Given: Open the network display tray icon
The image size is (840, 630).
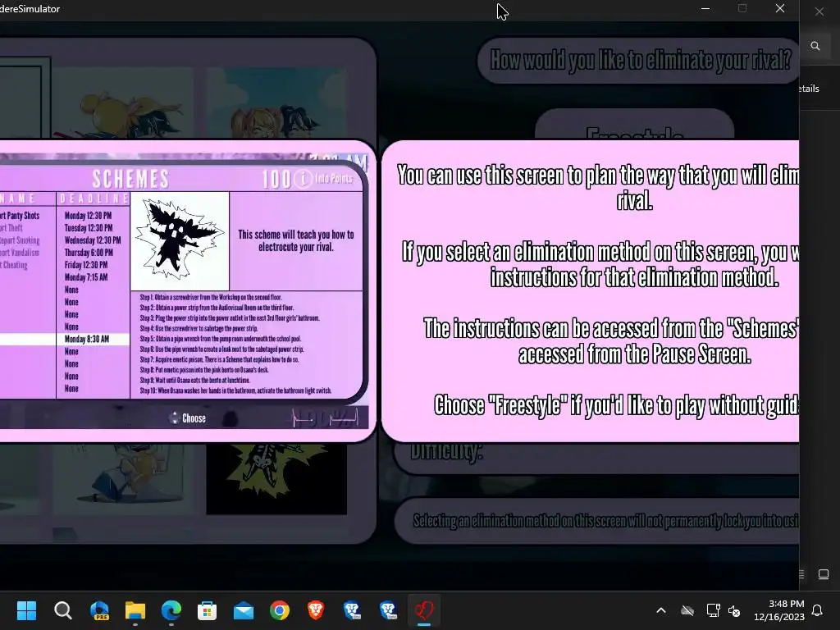Looking at the screenshot, I should click(713, 610).
